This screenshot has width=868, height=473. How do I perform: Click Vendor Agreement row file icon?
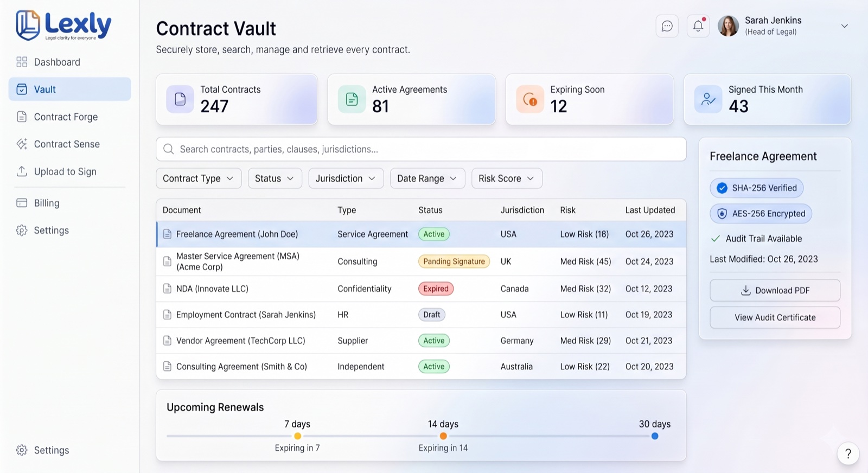click(x=168, y=341)
